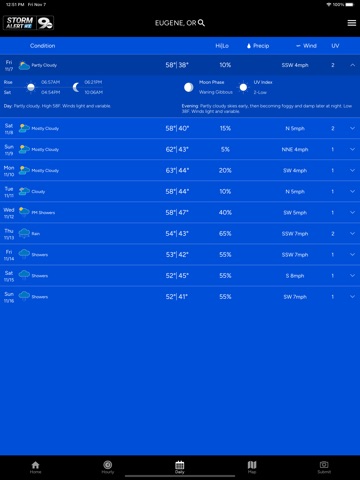Tap the Fri 11/14 showers icon
Image resolution: width=360 pixels, height=480 pixels.
coord(24,254)
